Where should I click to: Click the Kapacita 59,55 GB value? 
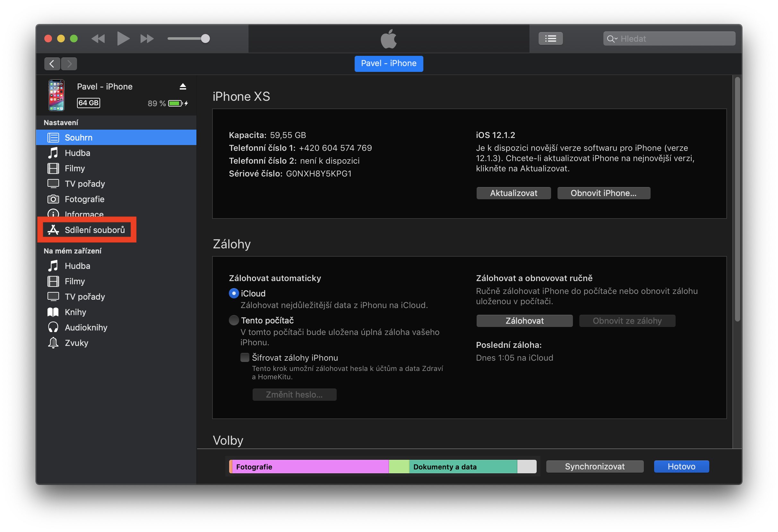click(288, 135)
